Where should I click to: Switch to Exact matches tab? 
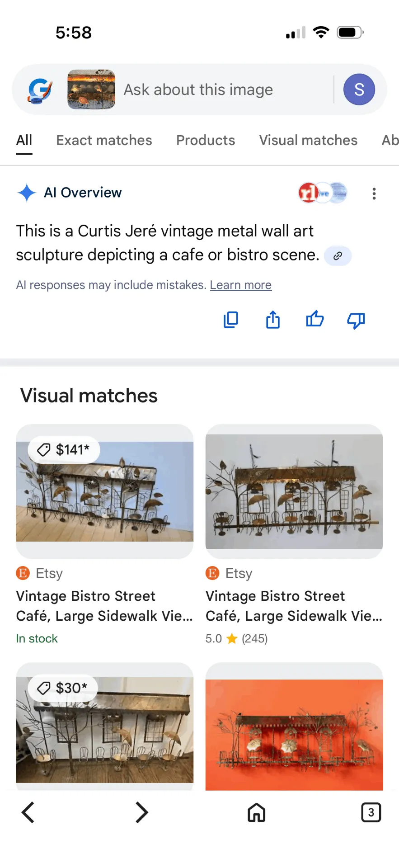pos(104,140)
